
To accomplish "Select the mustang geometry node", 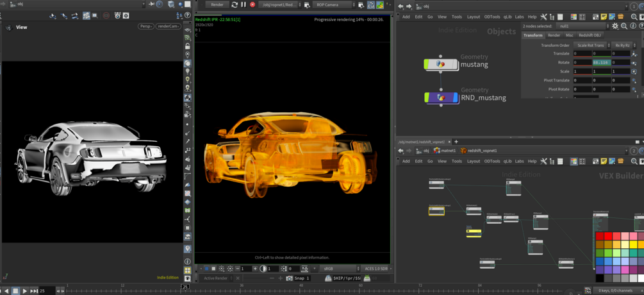I will click(440, 64).
